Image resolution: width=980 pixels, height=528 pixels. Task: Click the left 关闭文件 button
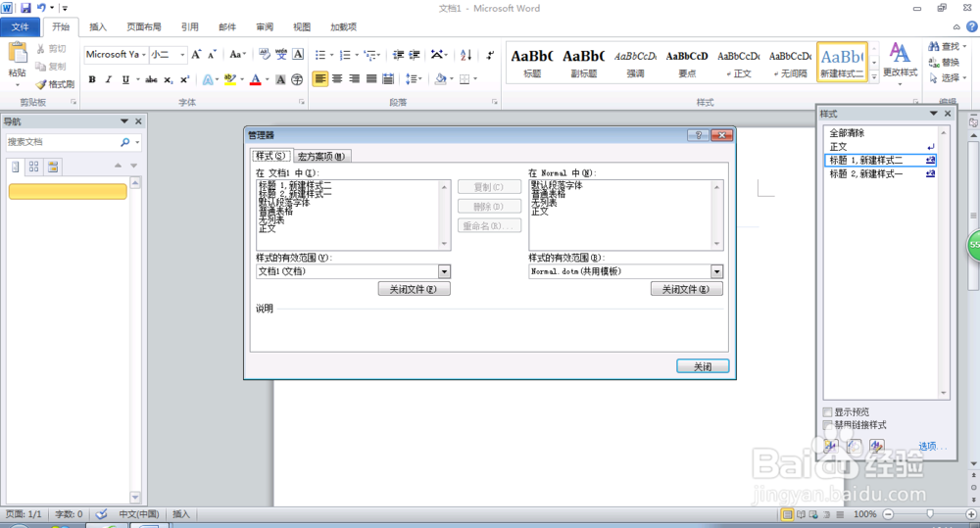click(x=414, y=289)
